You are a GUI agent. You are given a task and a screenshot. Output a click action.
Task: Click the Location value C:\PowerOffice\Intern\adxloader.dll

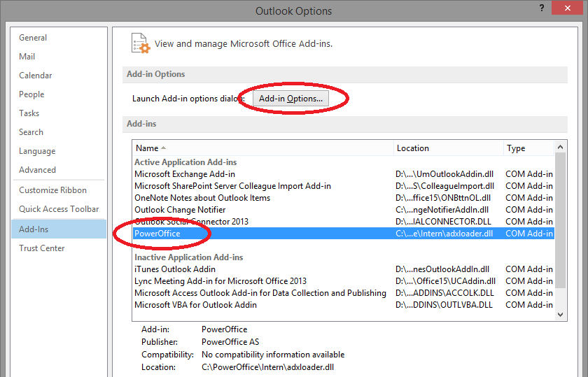click(267, 367)
